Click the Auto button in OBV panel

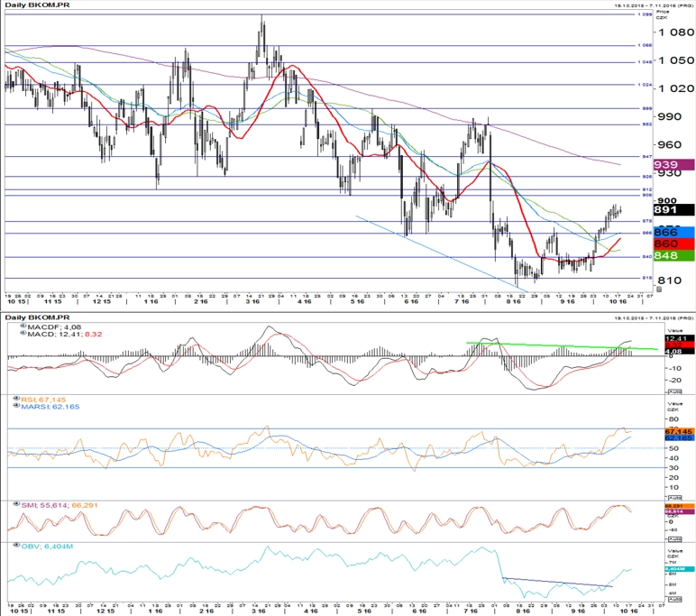click(674, 599)
